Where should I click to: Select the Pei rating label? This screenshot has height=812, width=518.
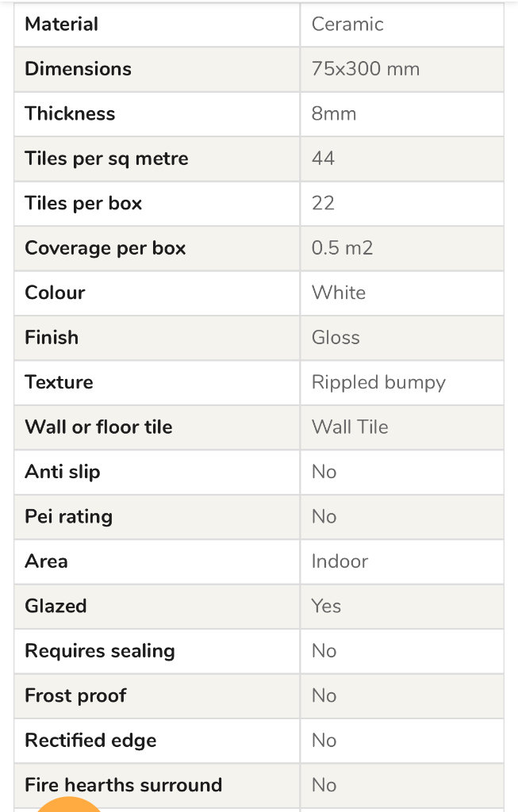[x=69, y=517]
